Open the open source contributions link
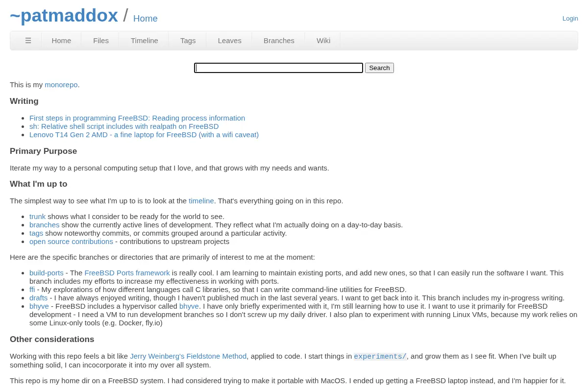This screenshot has width=588, height=392. 71,242
